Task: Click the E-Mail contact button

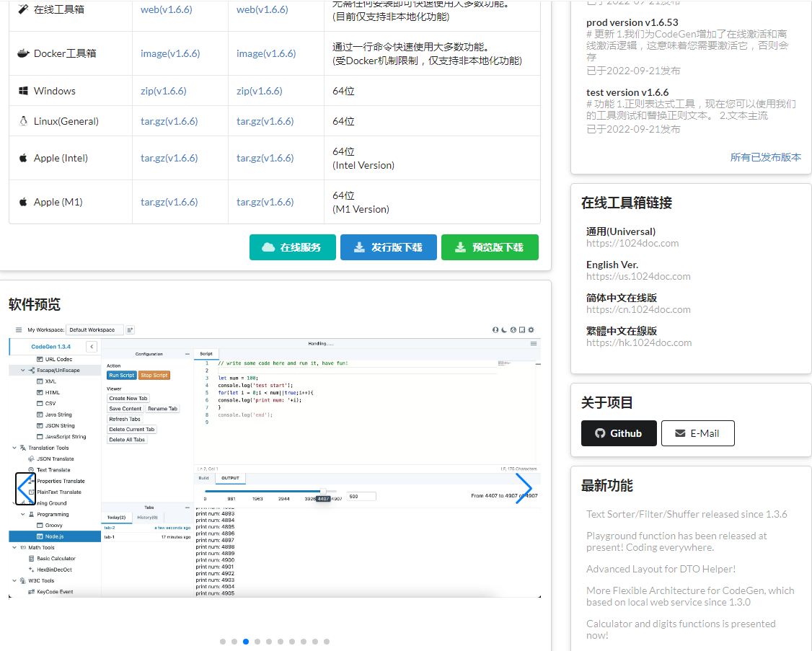Action: [x=697, y=433]
